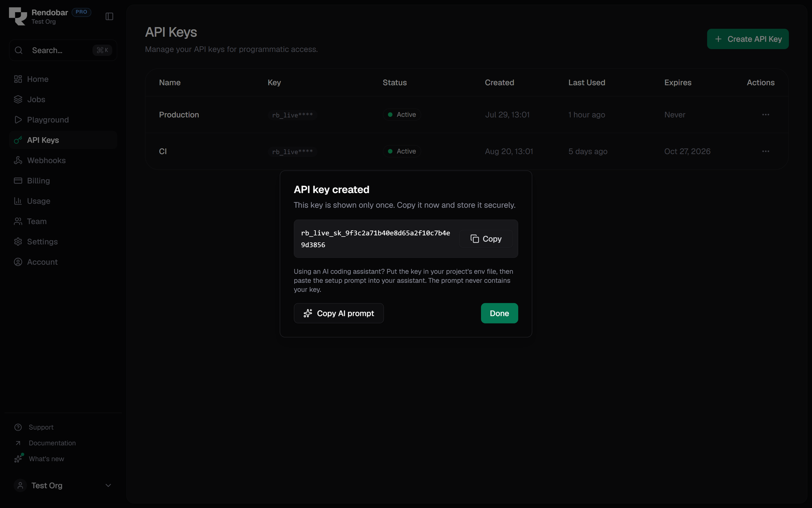Click the 'Jul 29, 13:01' created date
The width and height of the screenshot is (812, 508).
tap(507, 115)
